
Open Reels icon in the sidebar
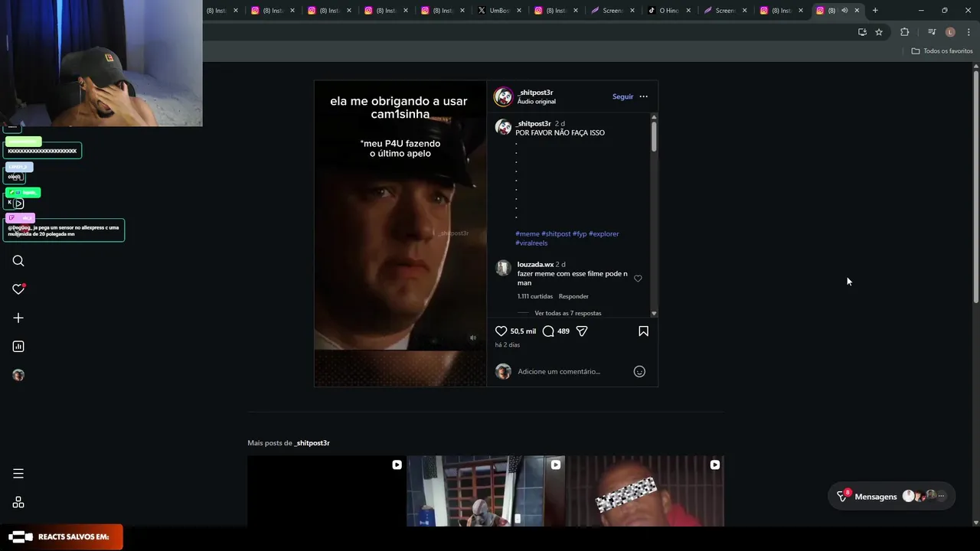click(x=18, y=204)
